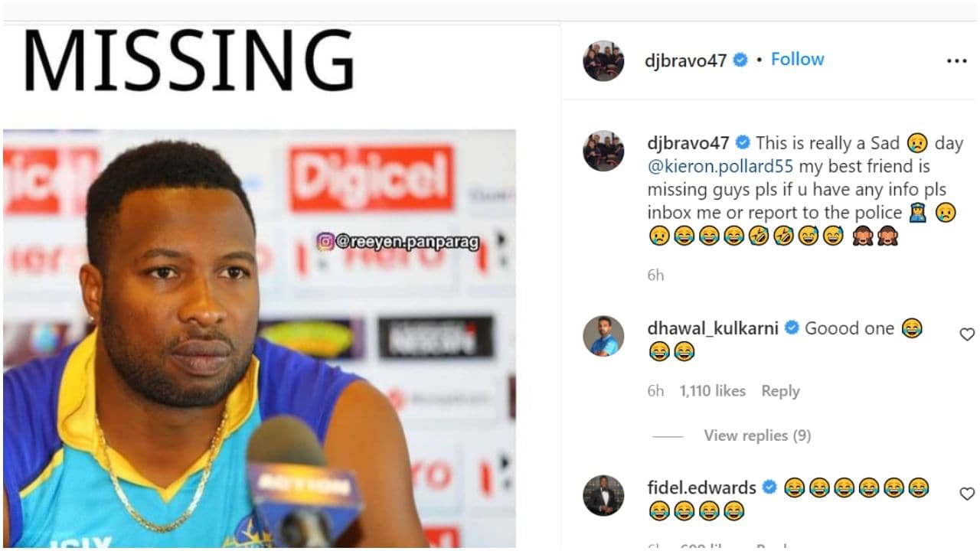
Task: Click verified badge beside fidel.edwards
Action: pos(769,487)
